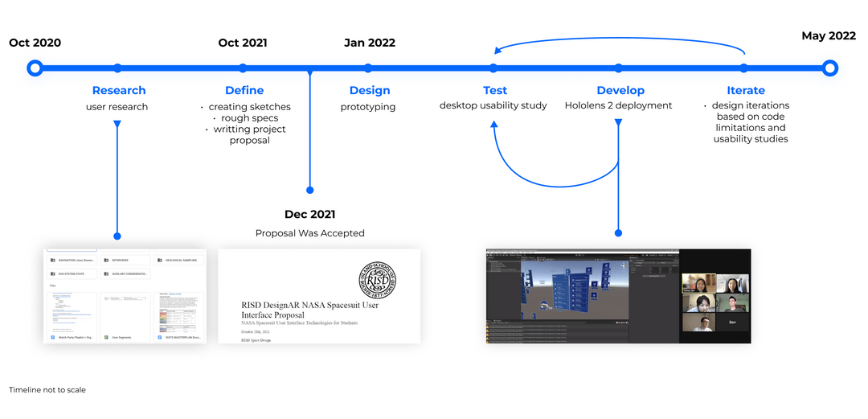This screenshot has height=419, width=868.
Task: Select the Test phase dot on timeline
Action: 493,68
